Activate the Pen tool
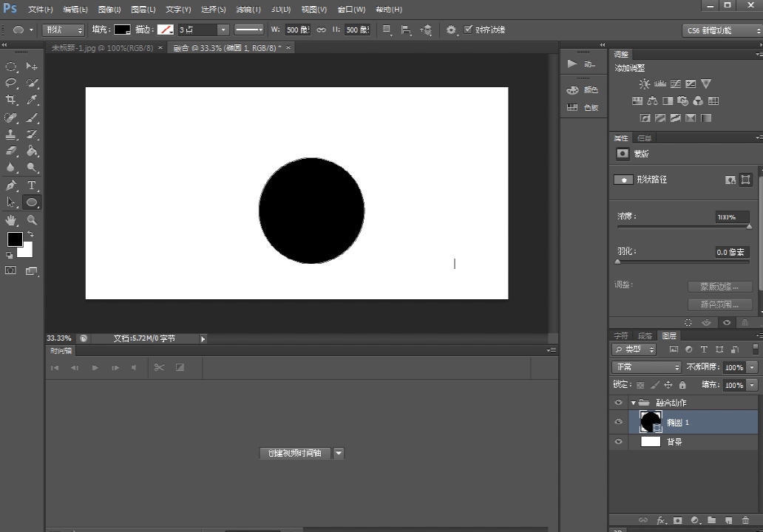This screenshot has height=532, width=763. pyautogui.click(x=11, y=185)
